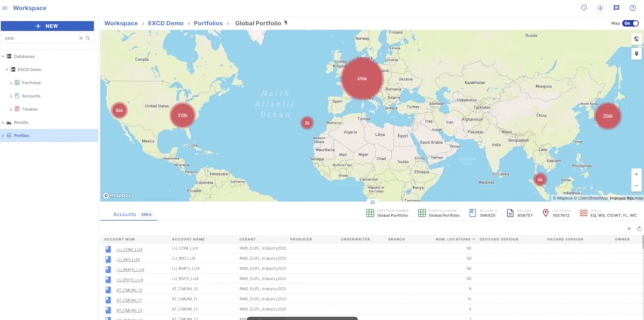644x320 pixels.
Task: Open the sidebar hamburger menu
Action: tap(5, 8)
